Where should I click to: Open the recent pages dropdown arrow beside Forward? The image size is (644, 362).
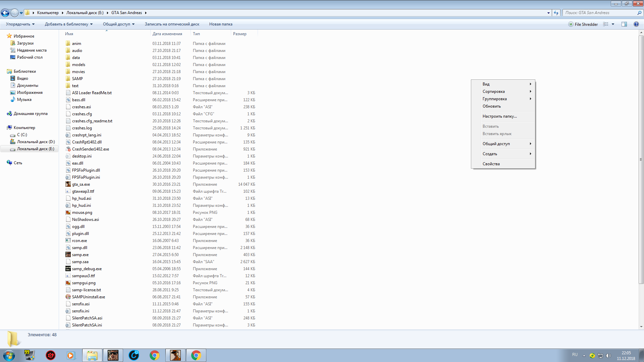coord(21,13)
